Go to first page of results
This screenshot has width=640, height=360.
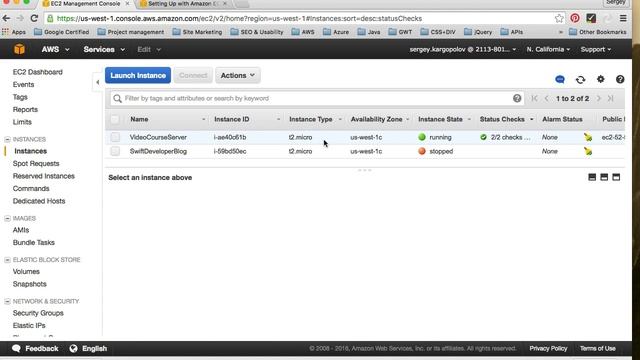(x=534, y=98)
